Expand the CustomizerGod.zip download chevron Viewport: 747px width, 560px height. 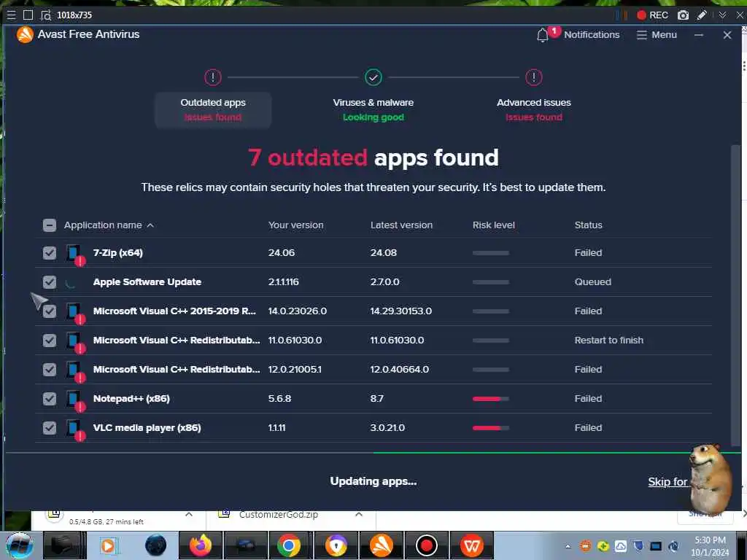(359, 515)
